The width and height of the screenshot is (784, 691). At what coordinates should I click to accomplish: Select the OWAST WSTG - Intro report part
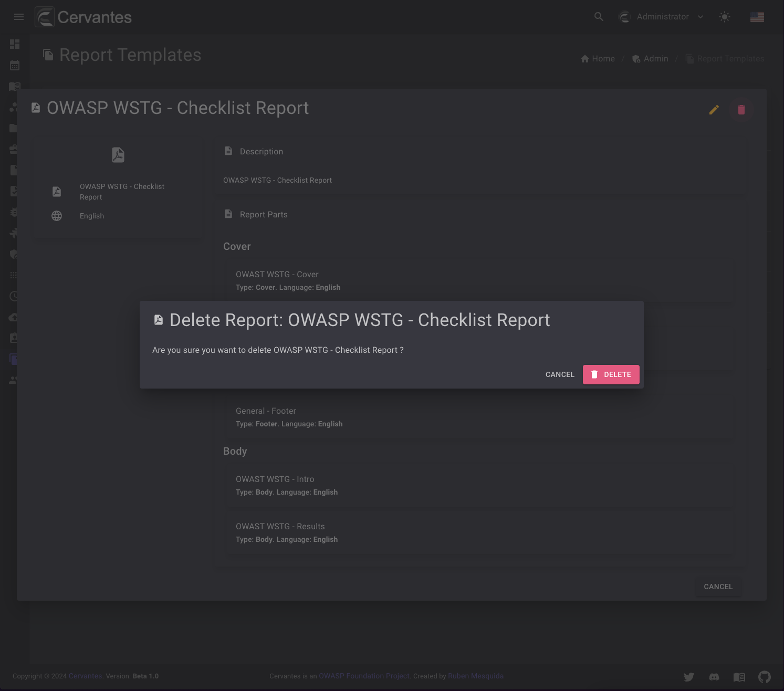click(x=479, y=486)
